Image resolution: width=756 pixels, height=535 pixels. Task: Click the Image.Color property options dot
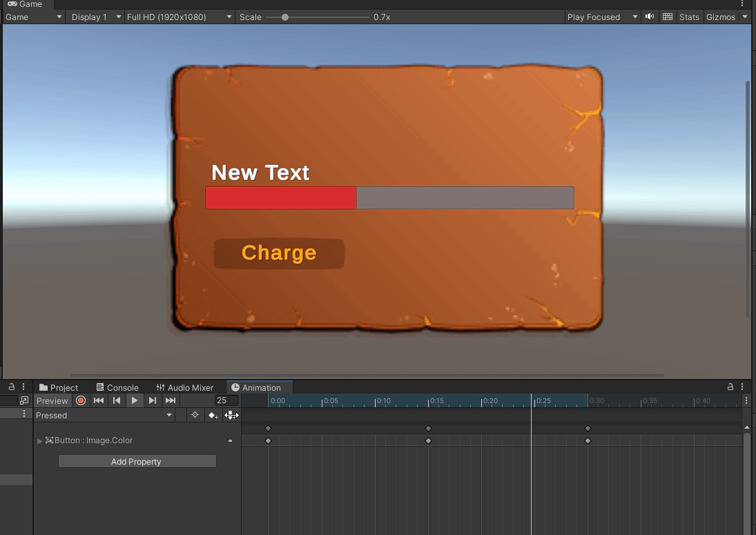[230, 440]
